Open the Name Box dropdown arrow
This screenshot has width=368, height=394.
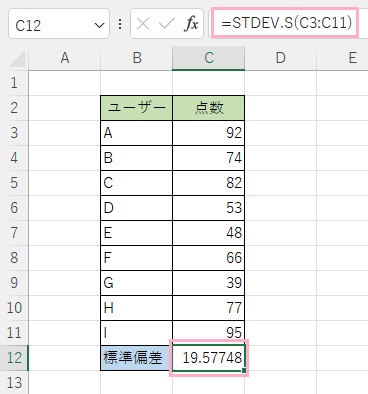pyautogui.click(x=99, y=25)
